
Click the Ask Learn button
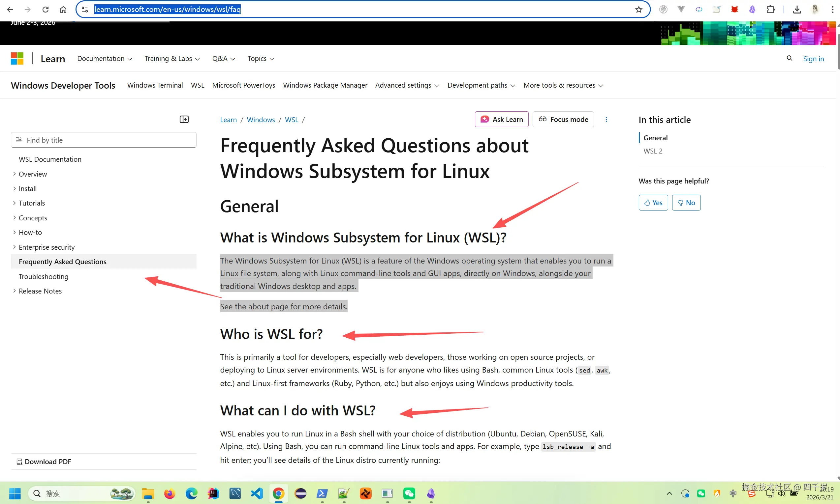click(501, 119)
